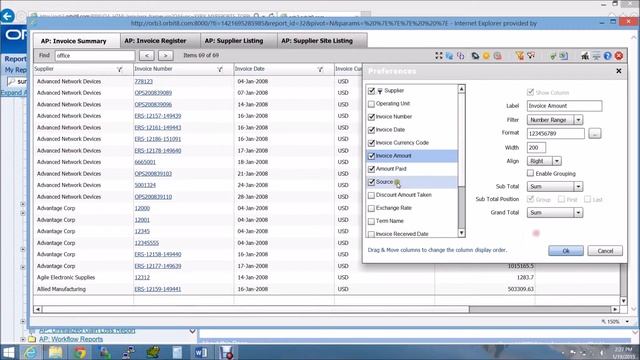Click the Width field showing 200
640x360 pixels.
pos(536,147)
